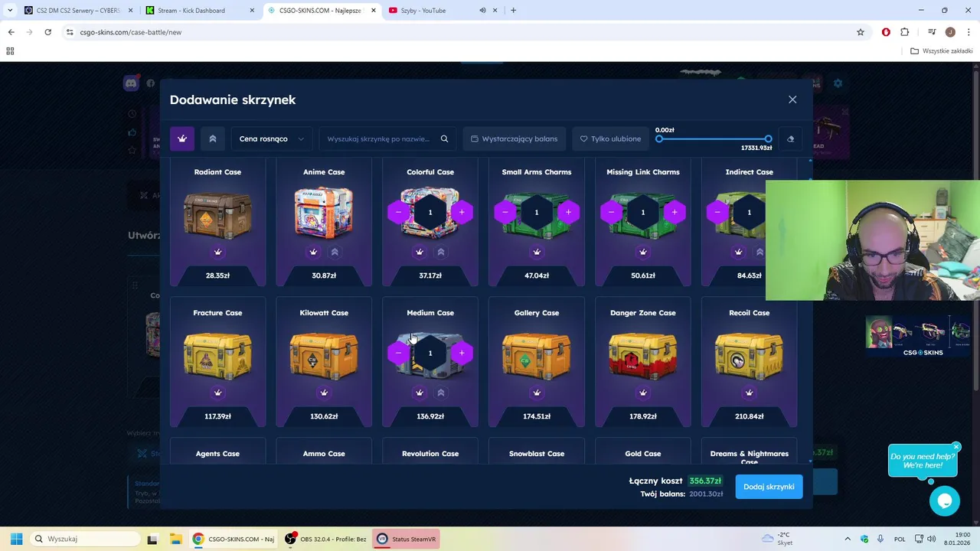Open the Cena rosnąco sort dropdown
Screen dimensions: 980x551
pyautogui.click(x=272, y=139)
